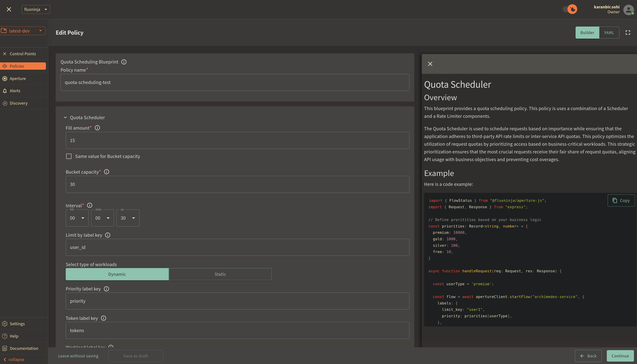Click info icon beside Quota Scheduling Blueprint

pos(124,62)
